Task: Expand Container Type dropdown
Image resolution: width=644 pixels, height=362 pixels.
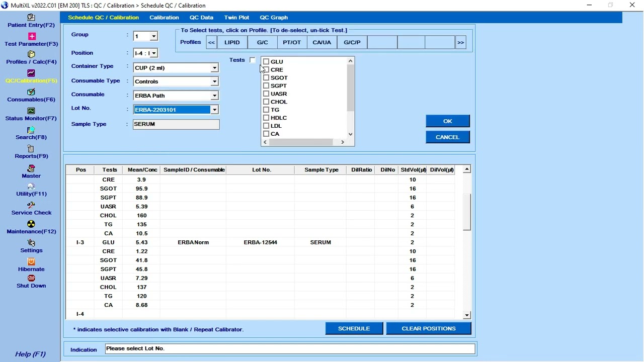Action: (x=214, y=68)
